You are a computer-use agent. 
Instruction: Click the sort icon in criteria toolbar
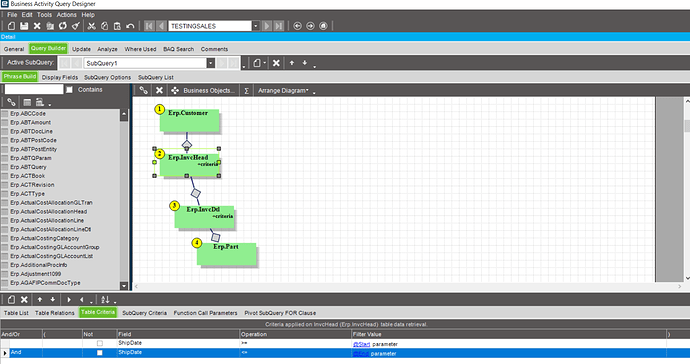point(105,299)
